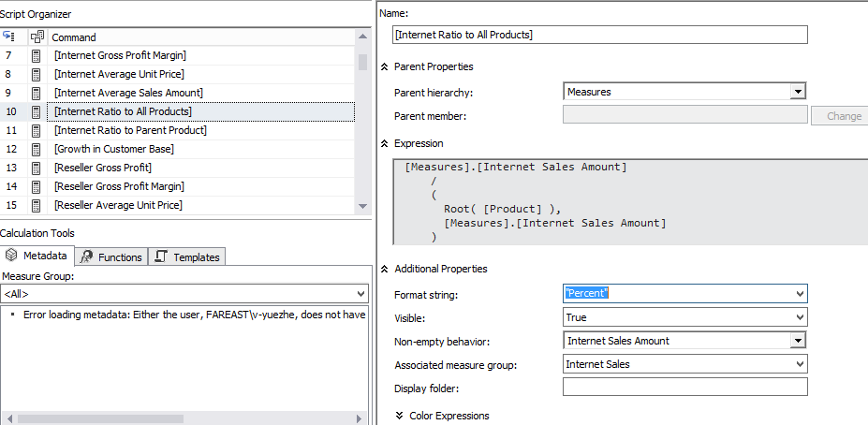Screen dimensions: 868x425
Task: Click Script Organizer vertical scrollbar thumb
Action: click(x=362, y=62)
